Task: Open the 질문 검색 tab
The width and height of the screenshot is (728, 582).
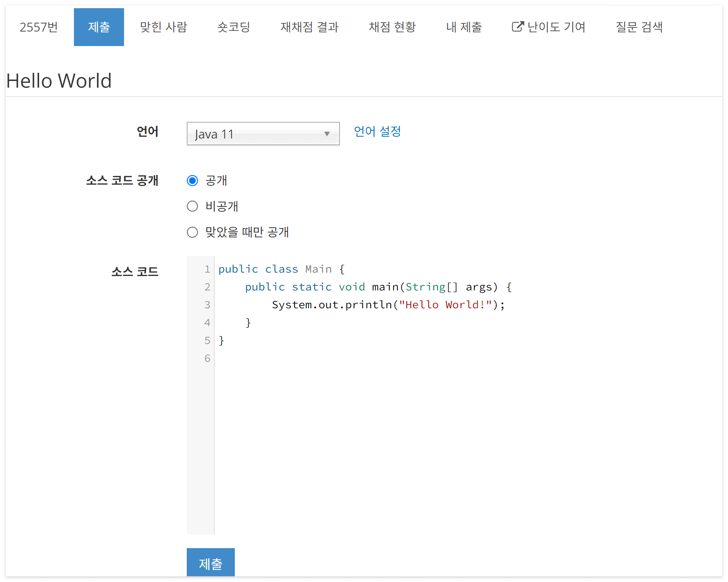Action: pyautogui.click(x=639, y=27)
